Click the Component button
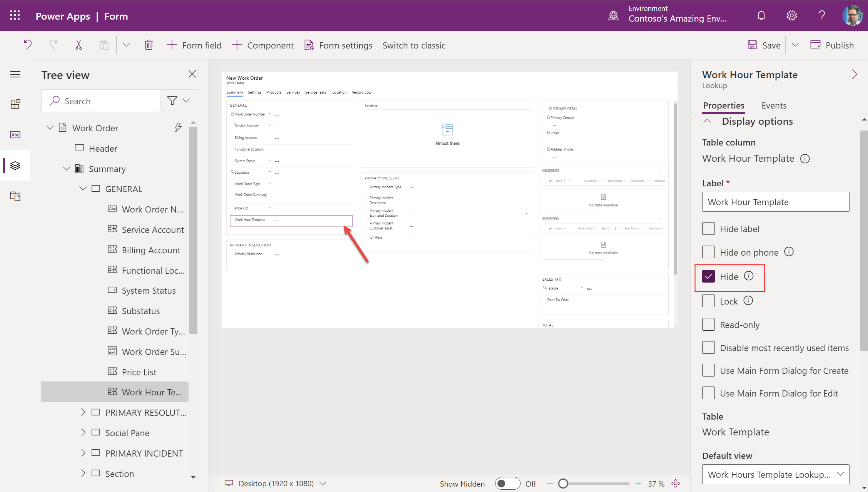Image resolution: width=868 pixels, height=492 pixels. click(263, 45)
